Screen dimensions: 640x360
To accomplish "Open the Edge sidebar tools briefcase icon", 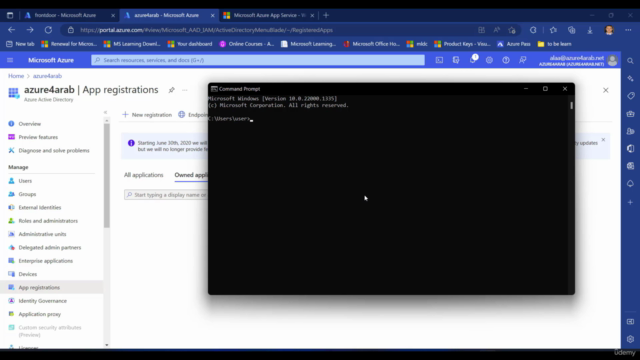I will click(631, 113).
